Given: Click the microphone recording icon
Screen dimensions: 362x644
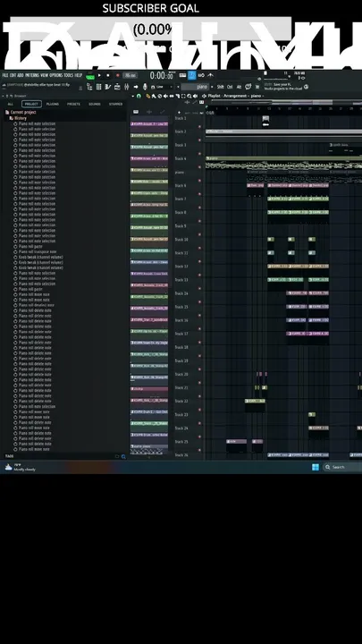Looking at the screenshot, I should pyautogui.click(x=145, y=87).
